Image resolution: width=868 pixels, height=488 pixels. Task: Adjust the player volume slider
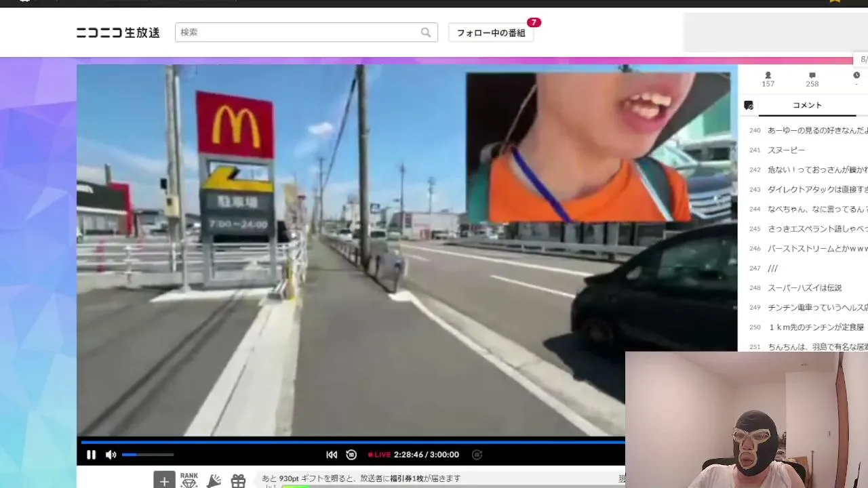pyautogui.click(x=148, y=455)
